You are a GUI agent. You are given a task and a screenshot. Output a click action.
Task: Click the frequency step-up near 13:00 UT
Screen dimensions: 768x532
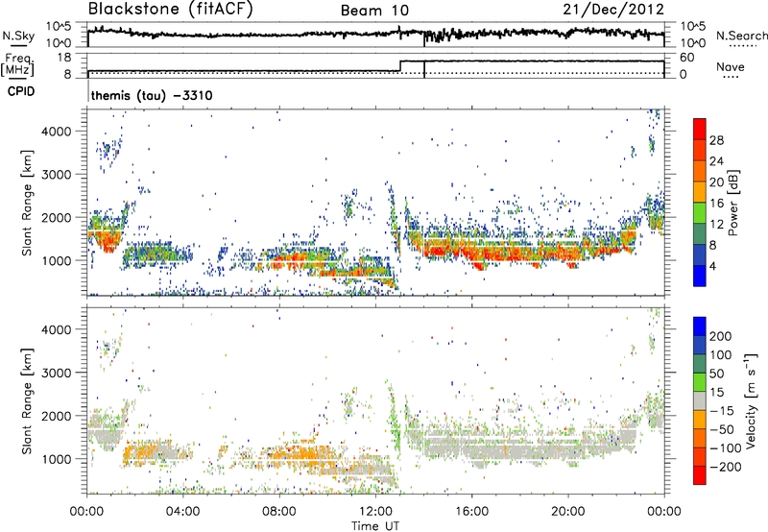click(x=400, y=66)
